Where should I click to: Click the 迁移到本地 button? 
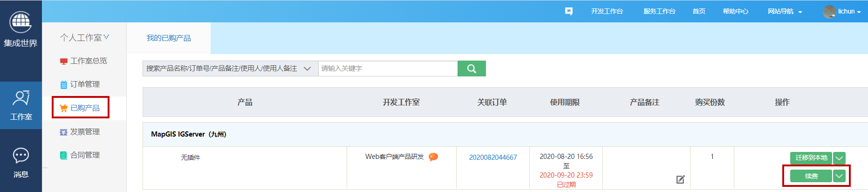(x=811, y=158)
